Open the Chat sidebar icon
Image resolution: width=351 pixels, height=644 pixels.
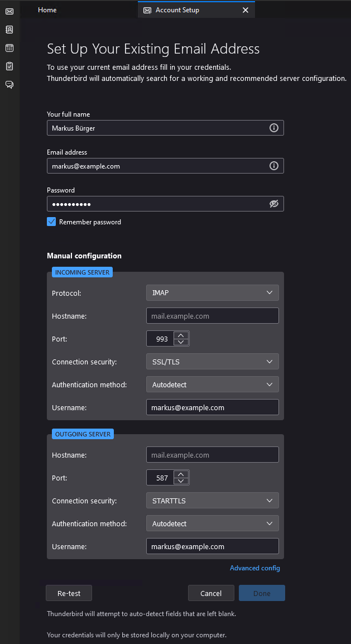(x=9, y=85)
